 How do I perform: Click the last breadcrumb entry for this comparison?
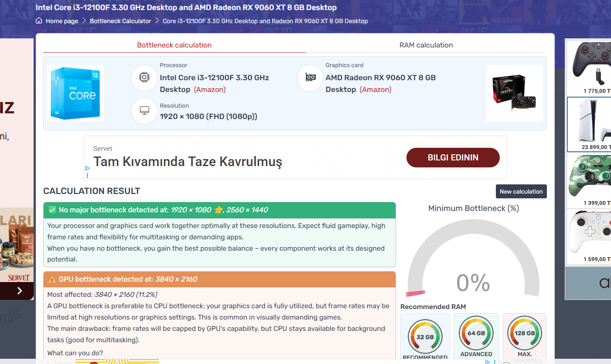click(x=265, y=21)
